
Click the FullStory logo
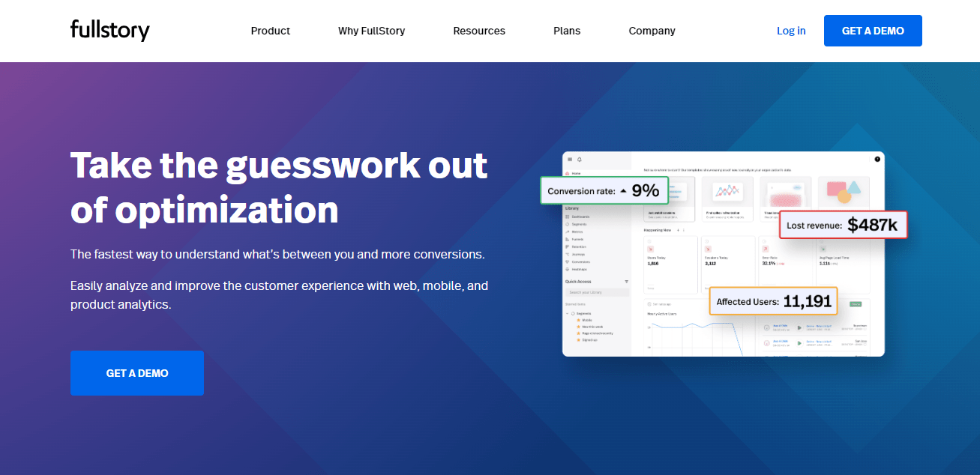pyautogui.click(x=109, y=31)
